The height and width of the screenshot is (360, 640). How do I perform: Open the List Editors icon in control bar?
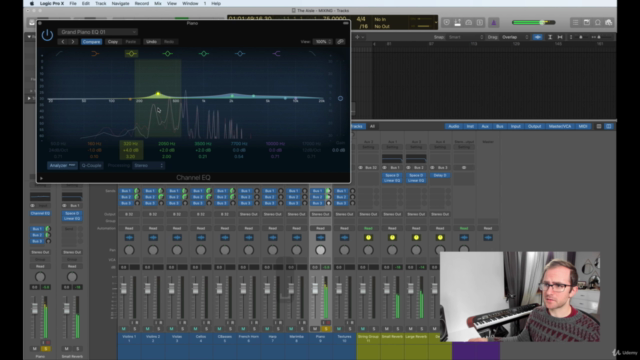coord(575,22)
